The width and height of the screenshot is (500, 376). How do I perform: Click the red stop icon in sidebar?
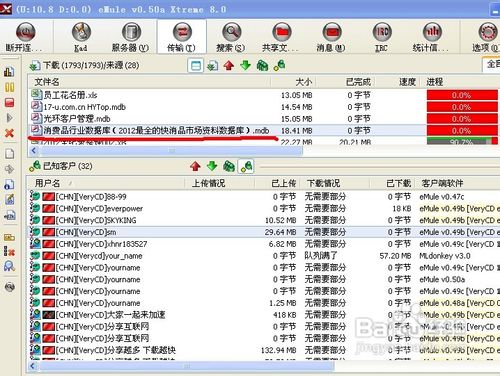coord(9,103)
